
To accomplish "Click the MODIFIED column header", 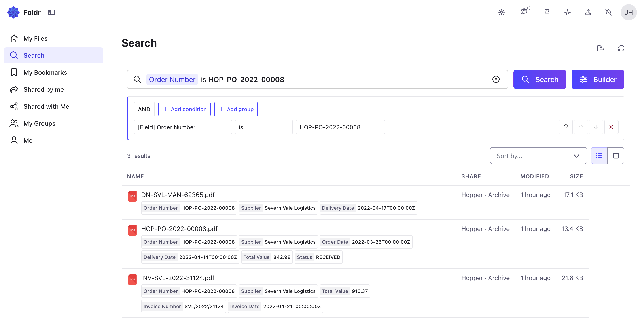I will 534,176.
